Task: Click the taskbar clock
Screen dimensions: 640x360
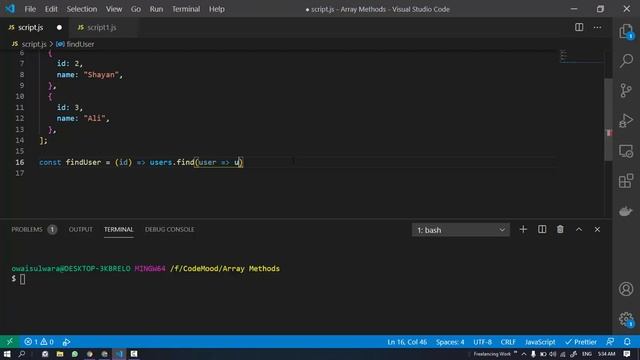Action: click(607, 354)
